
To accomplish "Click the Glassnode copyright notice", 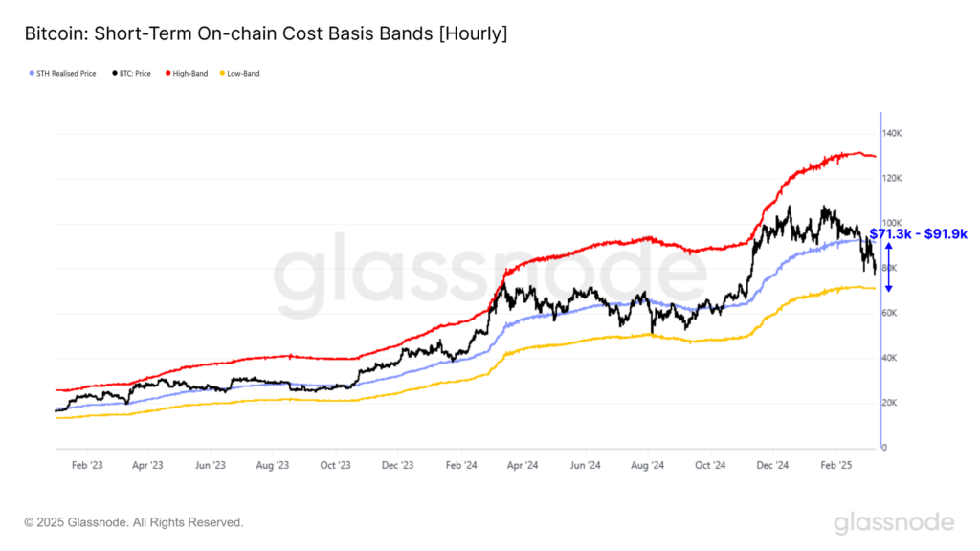I will coord(134,522).
